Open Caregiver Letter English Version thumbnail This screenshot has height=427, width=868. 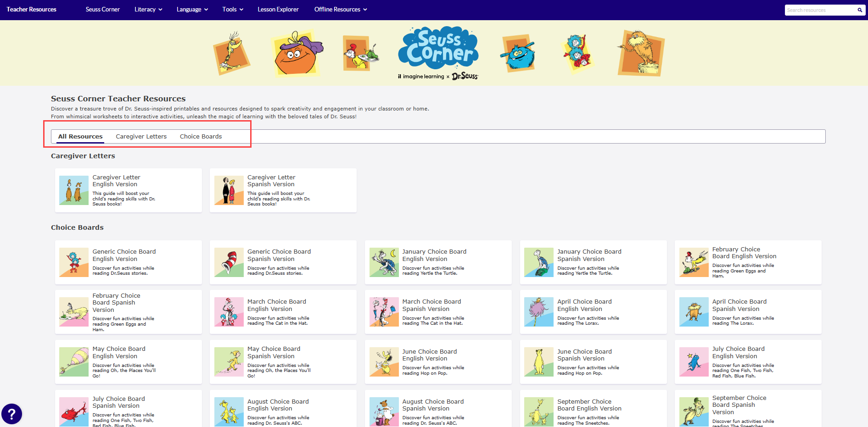pos(74,190)
